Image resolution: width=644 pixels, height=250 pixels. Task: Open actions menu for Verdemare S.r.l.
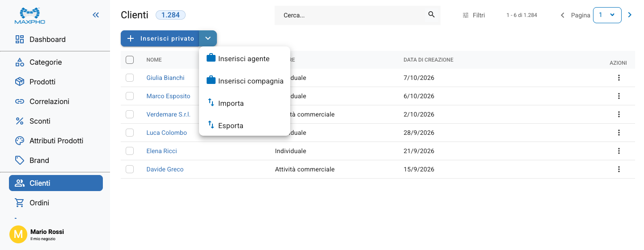619,114
